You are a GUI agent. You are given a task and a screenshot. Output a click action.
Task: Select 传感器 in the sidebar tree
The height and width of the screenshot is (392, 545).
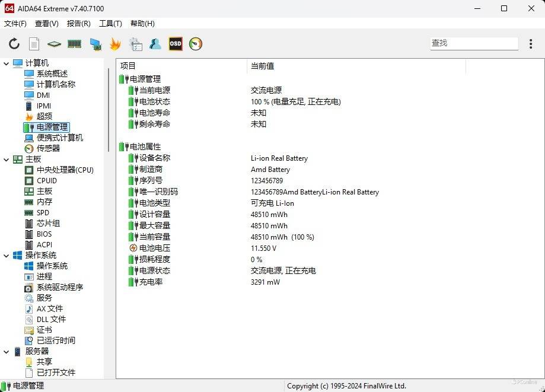pos(48,148)
